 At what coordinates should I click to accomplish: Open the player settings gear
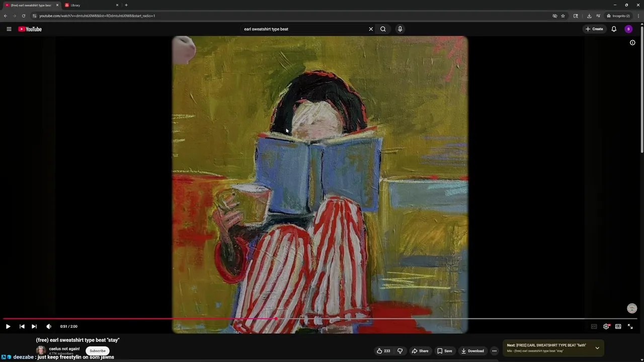606,326
